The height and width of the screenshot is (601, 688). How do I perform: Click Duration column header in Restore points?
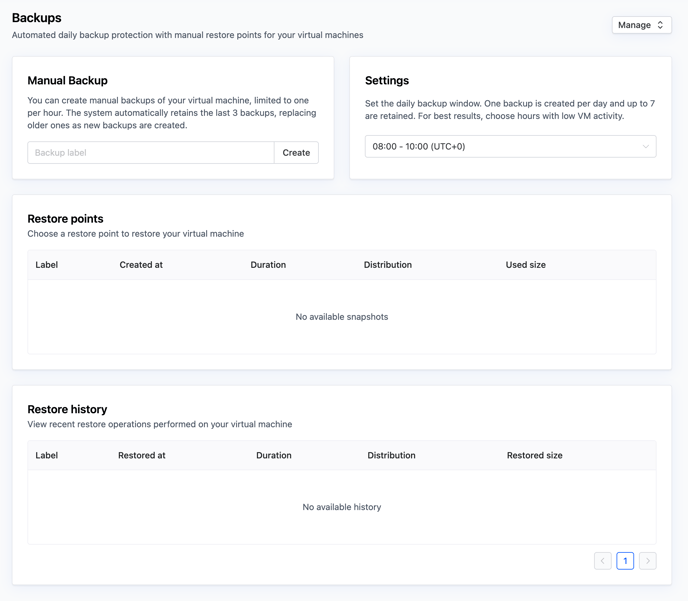(268, 265)
